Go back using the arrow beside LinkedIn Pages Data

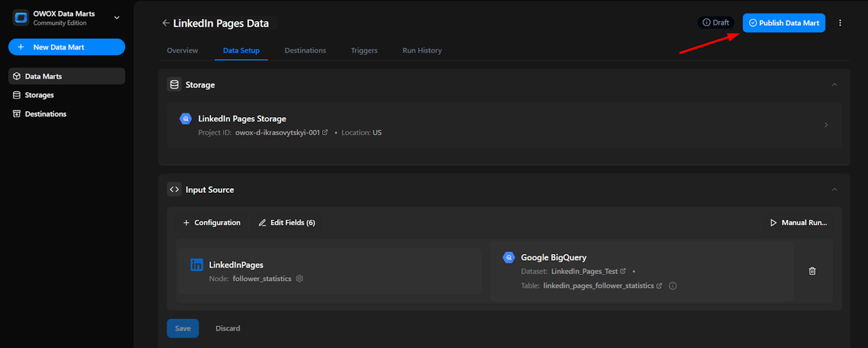[166, 23]
